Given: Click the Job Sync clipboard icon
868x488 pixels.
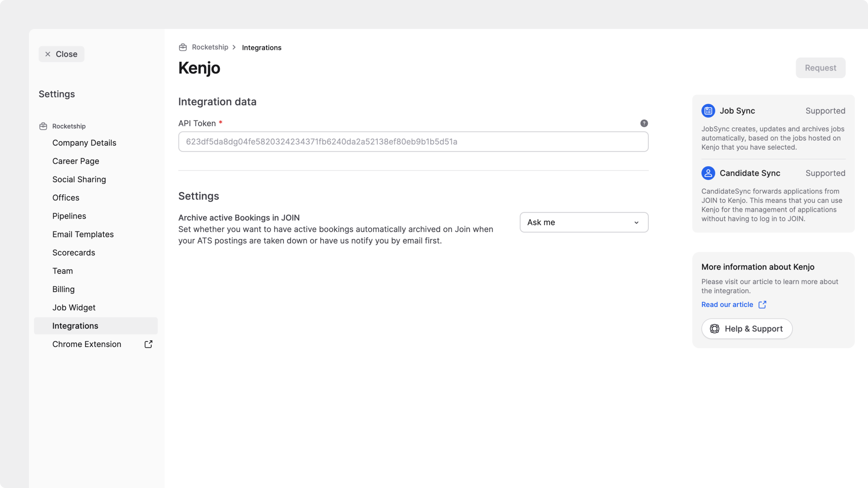Looking at the screenshot, I should [708, 111].
